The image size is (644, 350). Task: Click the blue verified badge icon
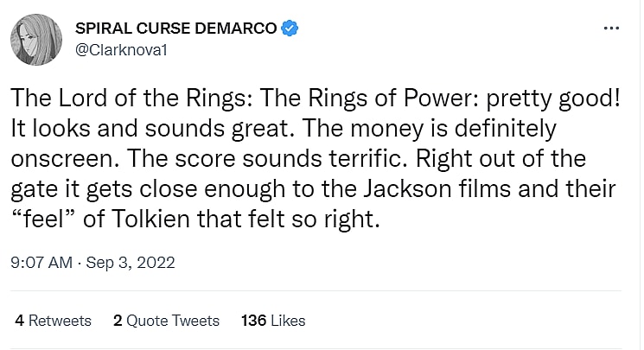290,29
